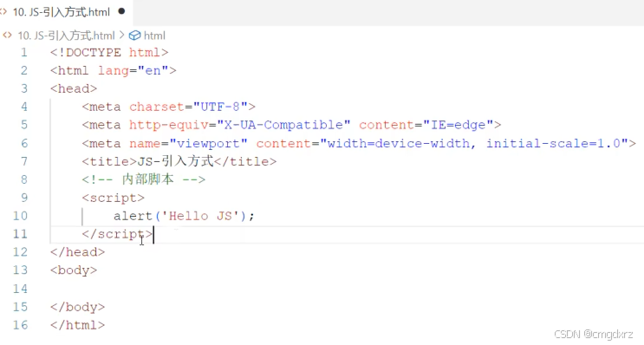Click the charset="UTF-8" attribute
644x345 pixels.
188,107
